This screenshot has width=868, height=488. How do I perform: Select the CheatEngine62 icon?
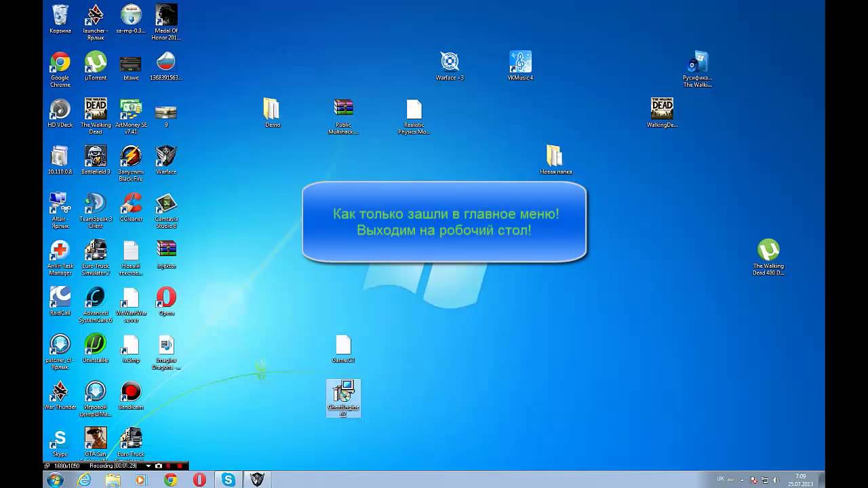pos(344,399)
